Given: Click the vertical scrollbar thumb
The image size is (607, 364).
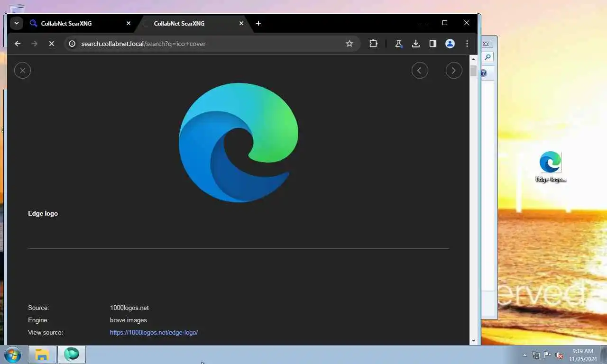Looking at the screenshot, I should tap(473, 71).
